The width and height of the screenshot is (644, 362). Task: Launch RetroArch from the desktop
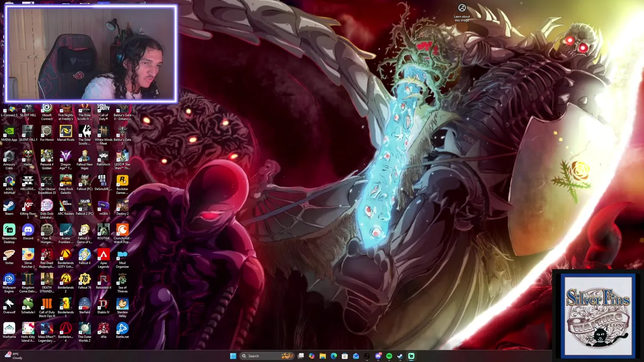pyautogui.click(x=103, y=159)
